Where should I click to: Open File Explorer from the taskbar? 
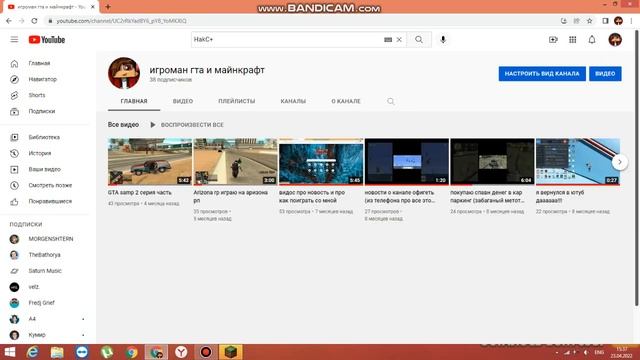point(57,352)
